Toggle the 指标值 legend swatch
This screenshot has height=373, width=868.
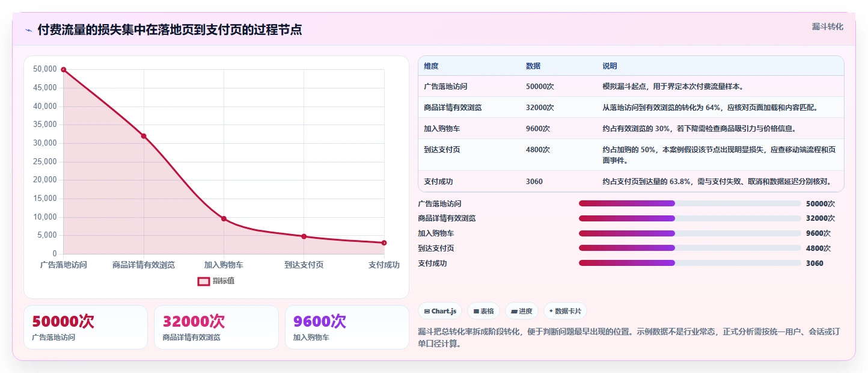pyautogui.click(x=204, y=281)
